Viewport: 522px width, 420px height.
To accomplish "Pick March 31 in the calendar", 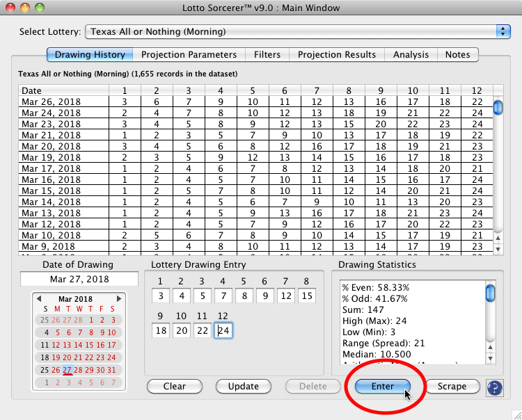I will pyautogui.click(x=111, y=370).
